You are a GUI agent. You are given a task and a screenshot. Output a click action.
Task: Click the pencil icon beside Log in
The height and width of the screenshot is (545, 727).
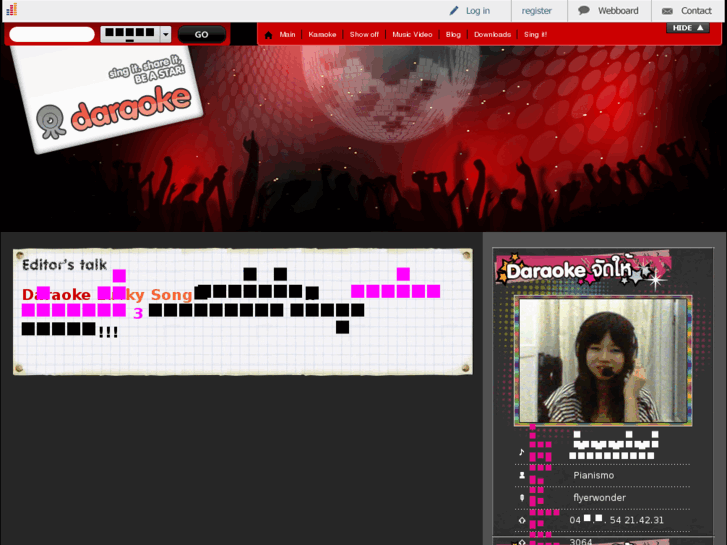[x=454, y=11]
